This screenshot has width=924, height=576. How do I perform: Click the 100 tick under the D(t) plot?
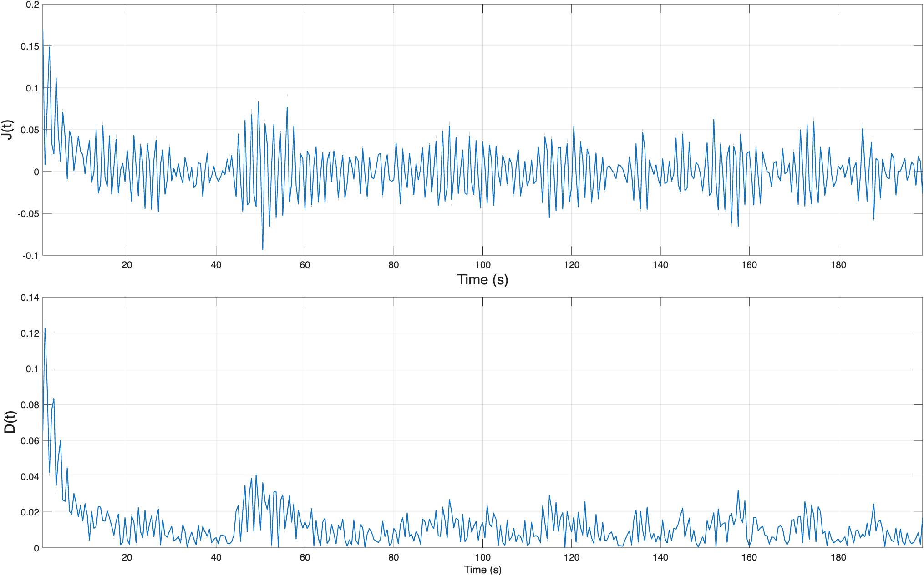(x=482, y=557)
